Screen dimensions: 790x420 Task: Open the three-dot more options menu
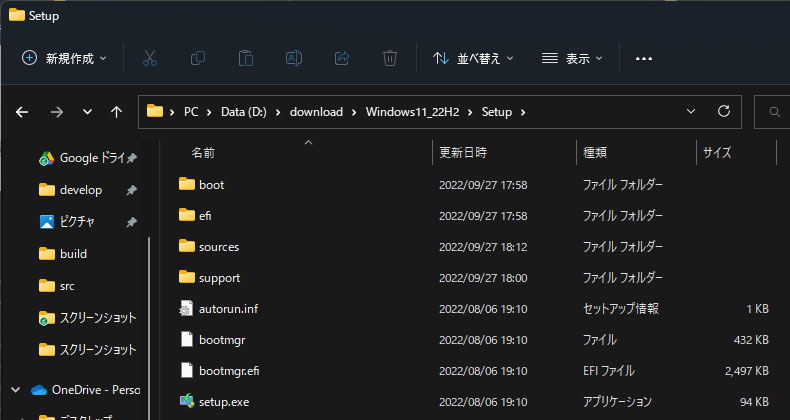(644, 59)
